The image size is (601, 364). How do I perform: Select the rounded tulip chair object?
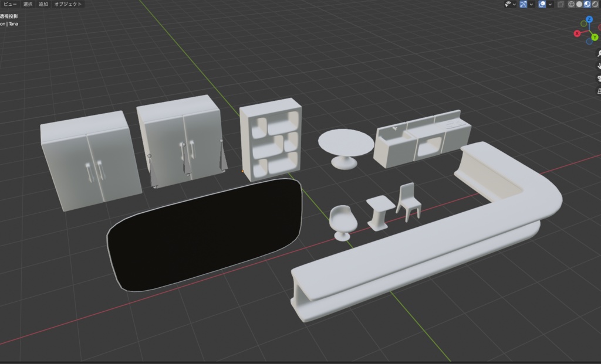(343, 223)
